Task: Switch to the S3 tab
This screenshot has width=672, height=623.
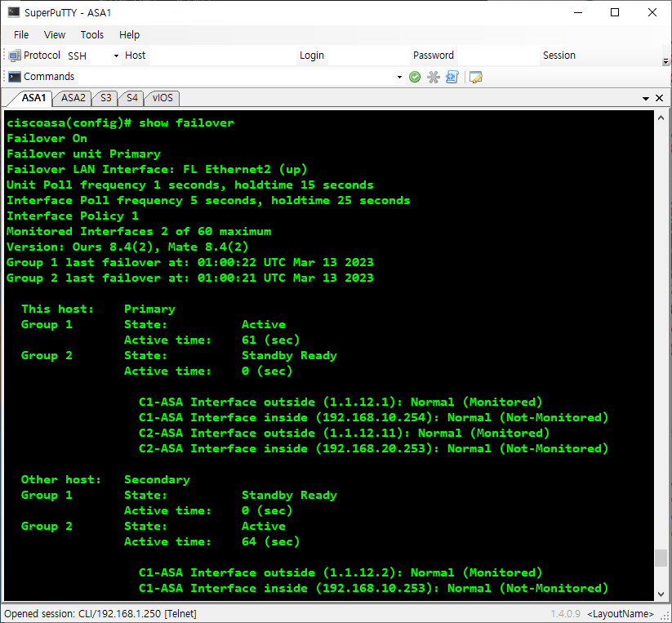Action: click(x=105, y=98)
